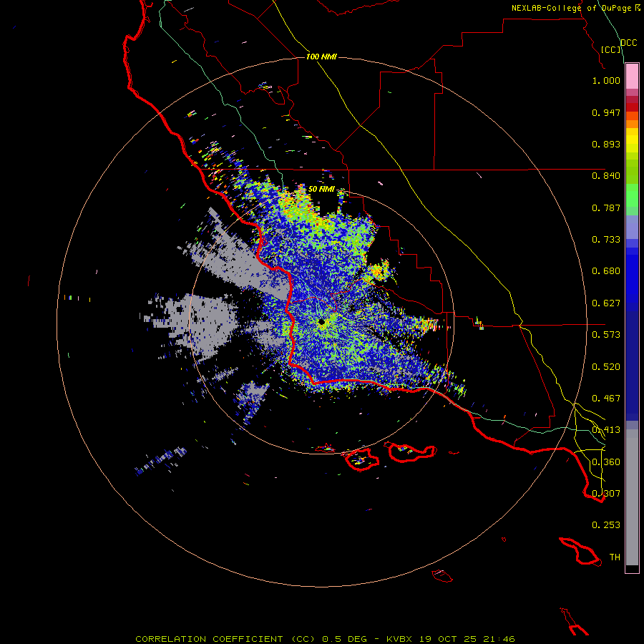Select the 0.467 legend value
Screen dimensions: 644x644
pos(606,399)
